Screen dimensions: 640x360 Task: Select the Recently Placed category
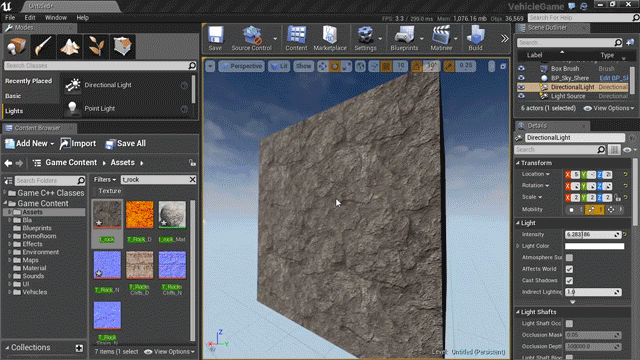click(x=29, y=81)
